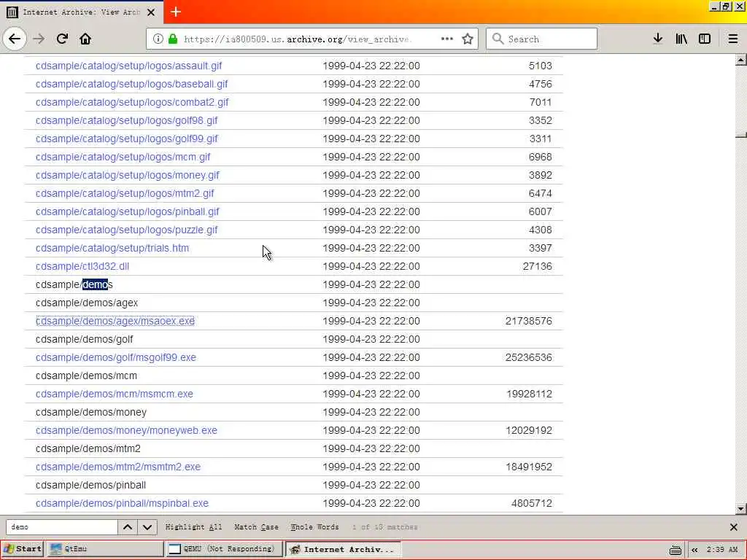Image resolution: width=747 pixels, height=560 pixels.
Task: Open the Windows Start menu
Action: click(23, 548)
